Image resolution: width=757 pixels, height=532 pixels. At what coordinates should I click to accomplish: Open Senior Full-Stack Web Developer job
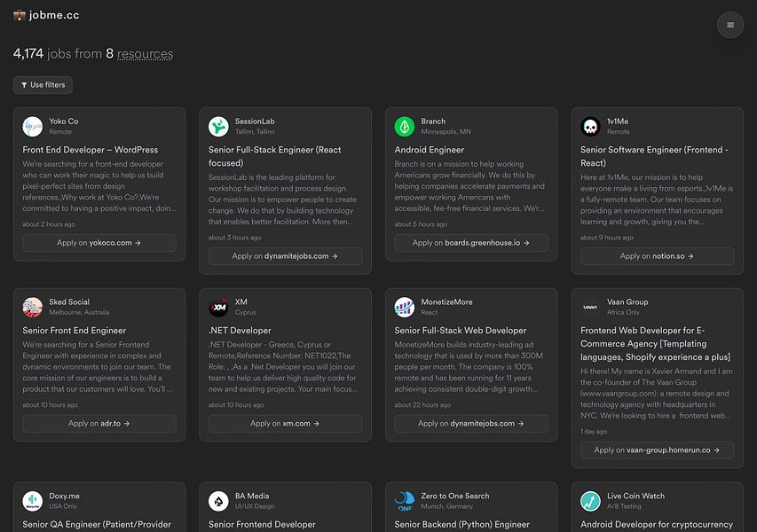click(x=461, y=331)
